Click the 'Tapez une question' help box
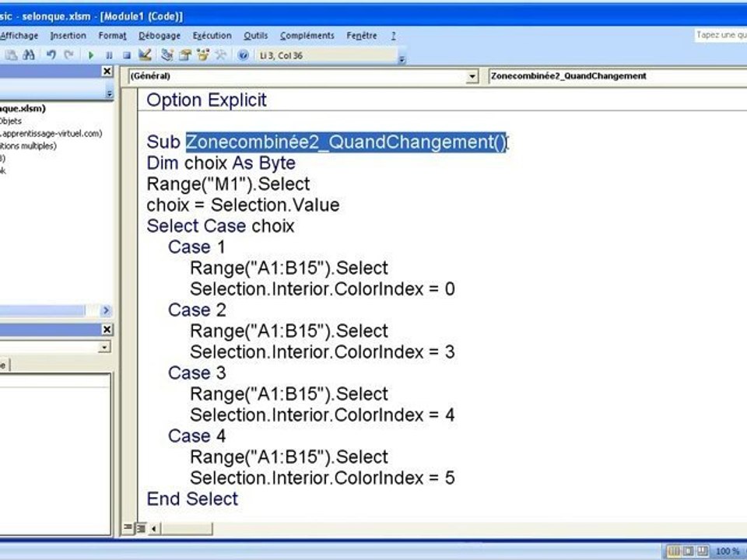Image resolution: width=747 pixels, height=560 pixels. pos(721,35)
